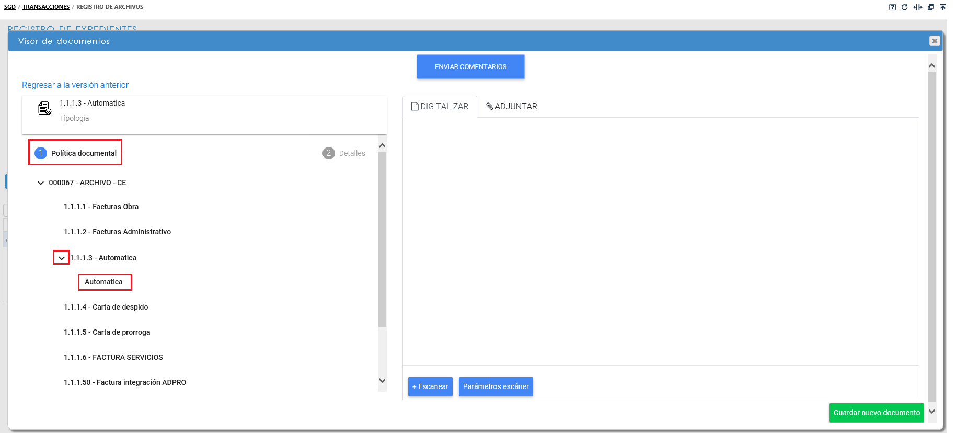Select step 1 Política documental

click(x=75, y=153)
